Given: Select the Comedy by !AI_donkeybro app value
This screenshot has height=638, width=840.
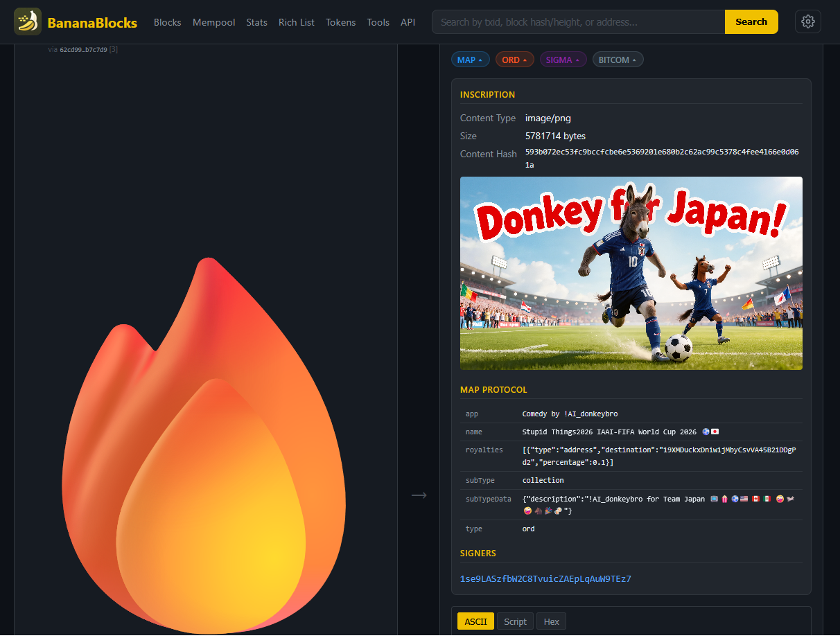Looking at the screenshot, I should point(570,414).
